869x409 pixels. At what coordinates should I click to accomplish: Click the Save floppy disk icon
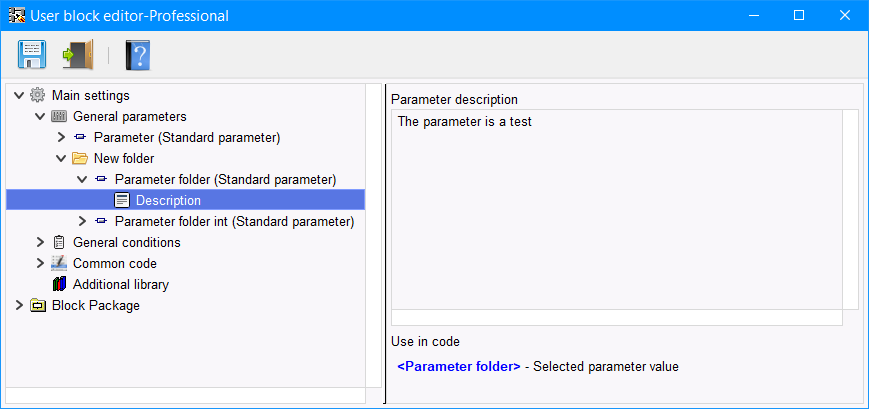click(32, 54)
